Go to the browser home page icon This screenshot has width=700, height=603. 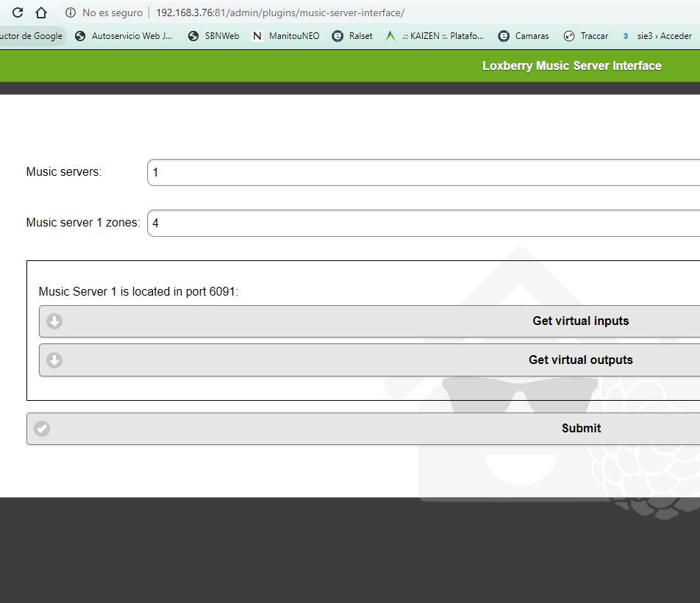click(x=41, y=13)
